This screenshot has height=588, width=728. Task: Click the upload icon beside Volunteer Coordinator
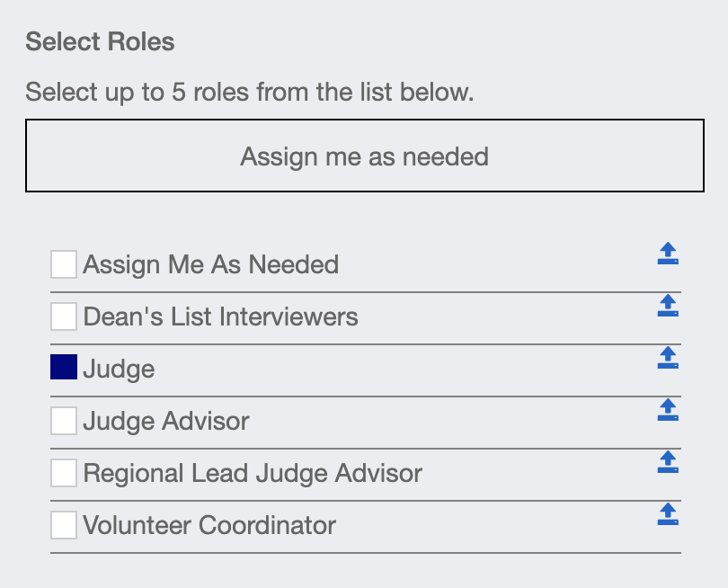click(x=668, y=514)
